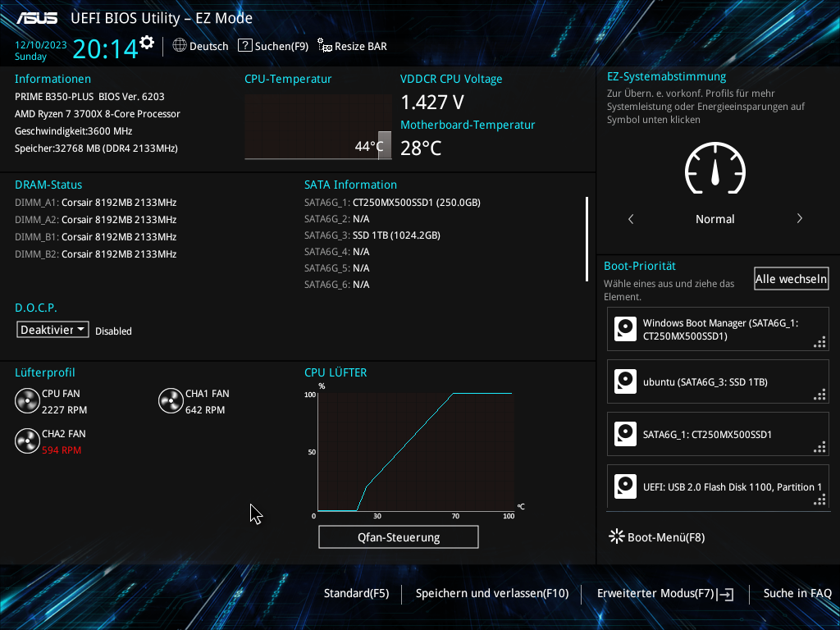
Task: Click the Resize BAR icon
Action: click(x=324, y=46)
